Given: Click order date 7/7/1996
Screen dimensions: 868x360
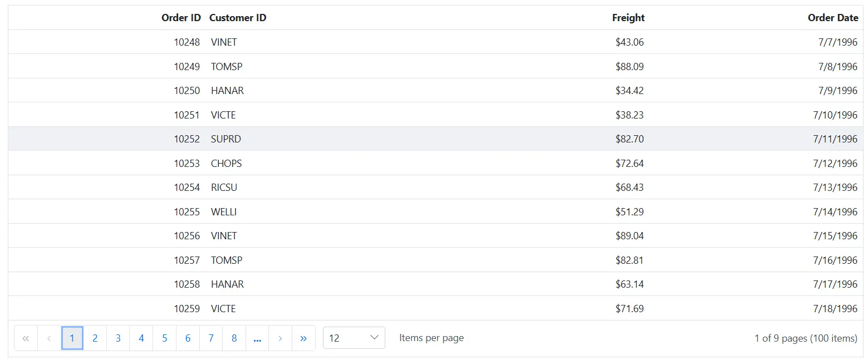Looking at the screenshot, I should pos(838,42).
